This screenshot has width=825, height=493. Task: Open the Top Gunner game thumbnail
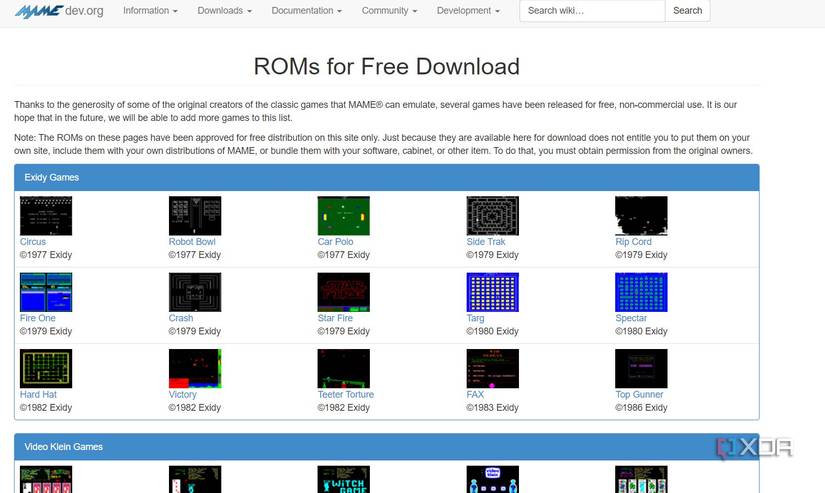[x=641, y=368]
